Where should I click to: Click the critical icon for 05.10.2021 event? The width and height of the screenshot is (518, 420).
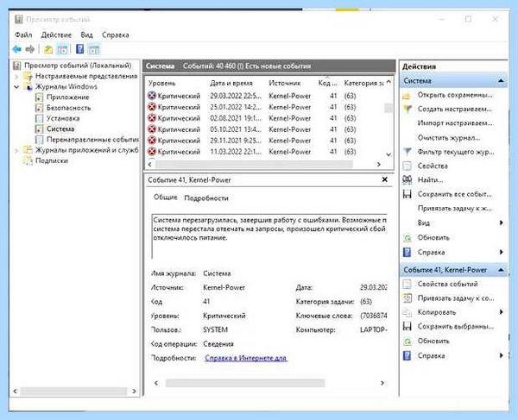click(x=152, y=129)
